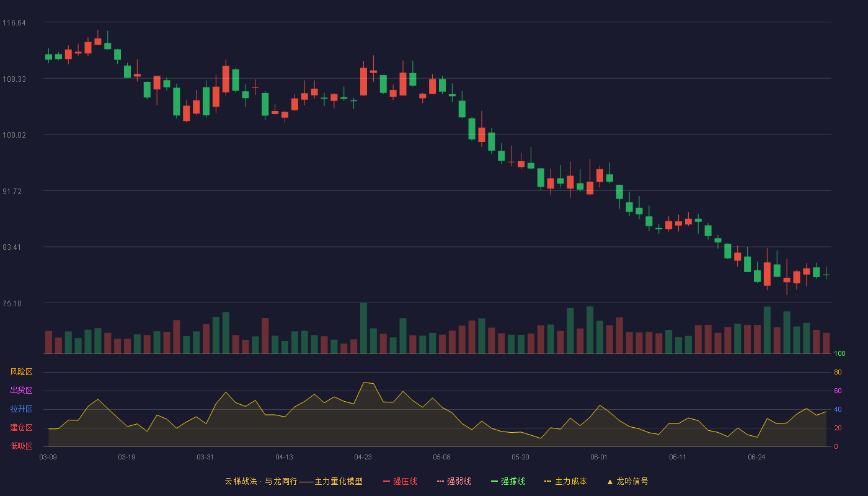Click the green 100 indicator scale label

[839, 354]
